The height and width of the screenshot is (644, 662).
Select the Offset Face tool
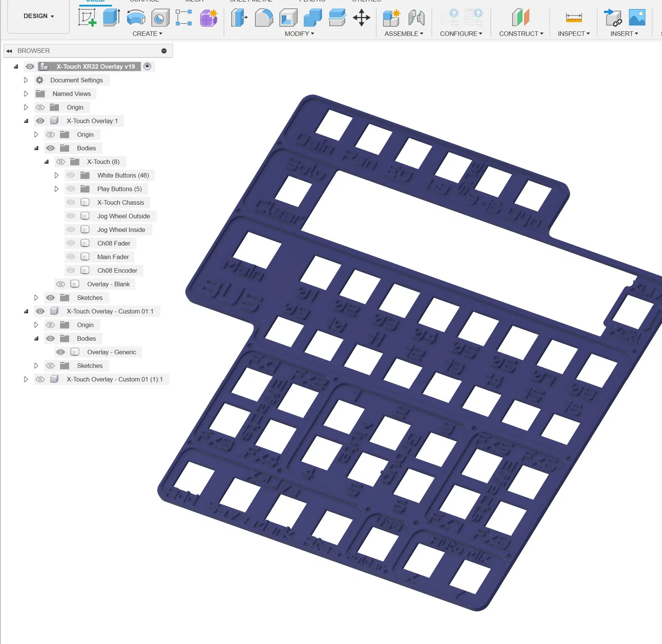[x=337, y=18]
